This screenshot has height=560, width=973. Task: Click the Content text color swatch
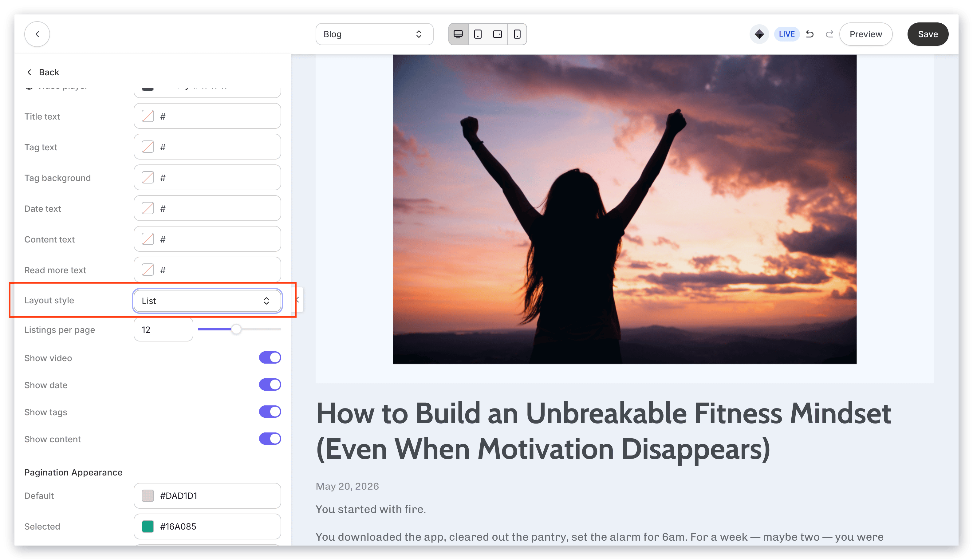coord(148,239)
